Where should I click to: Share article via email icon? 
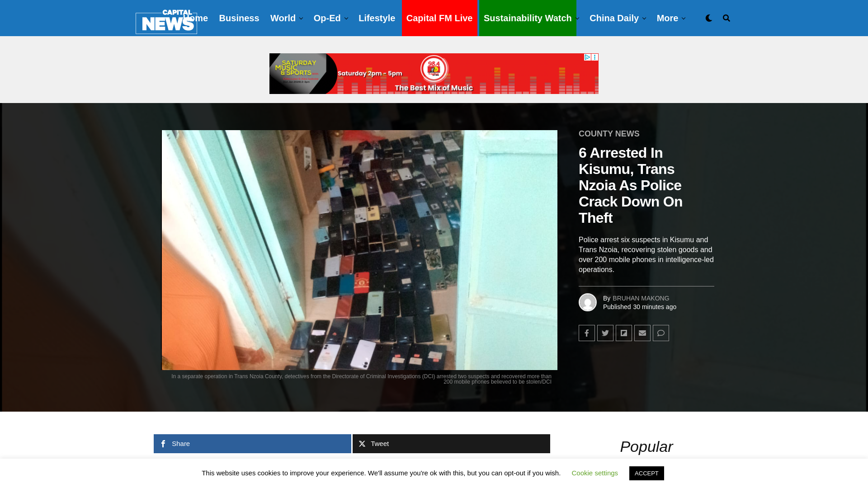tap(642, 333)
